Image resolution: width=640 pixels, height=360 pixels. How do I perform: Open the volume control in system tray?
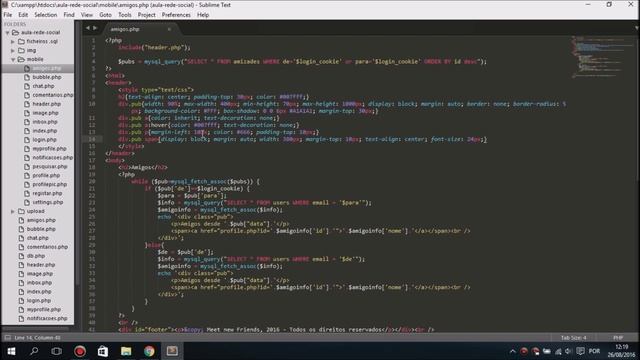[x=569, y=351]
